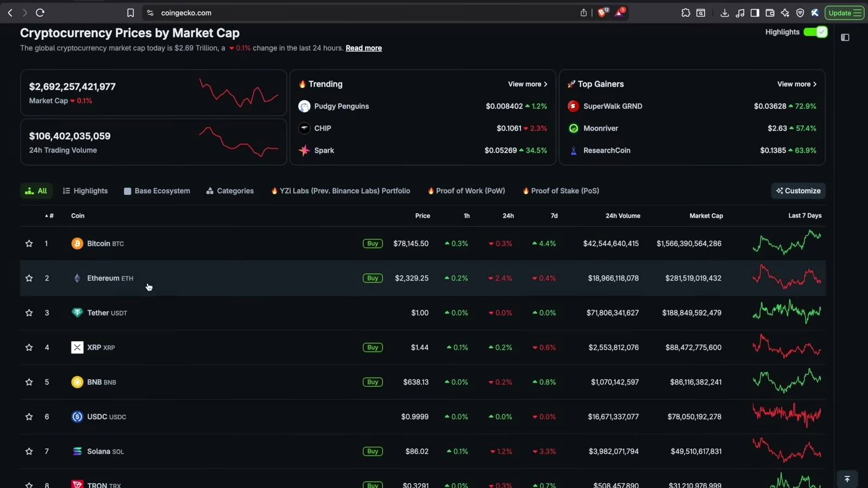
Task: Open the Leo AI sparkle icon
Action: [785, 12]
